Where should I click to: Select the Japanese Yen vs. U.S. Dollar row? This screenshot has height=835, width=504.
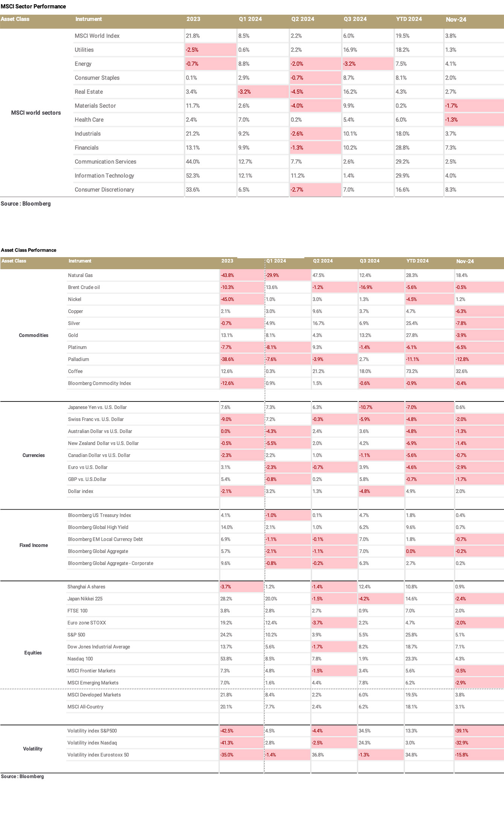coord(97,408)
